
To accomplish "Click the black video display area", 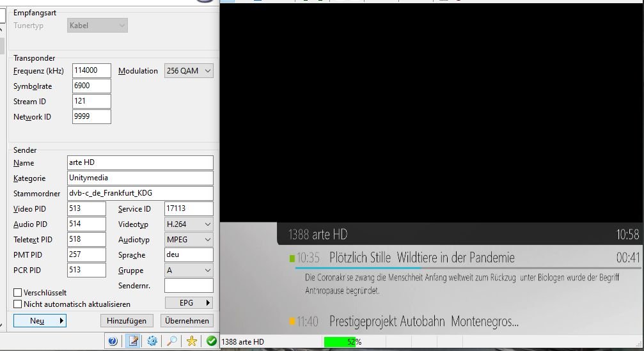I will 432,113.
